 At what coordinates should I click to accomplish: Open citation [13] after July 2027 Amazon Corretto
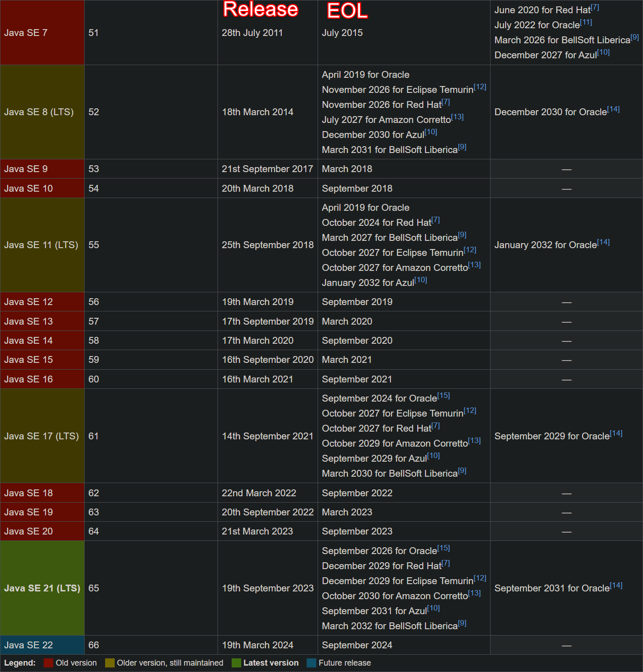click(457, 117)
